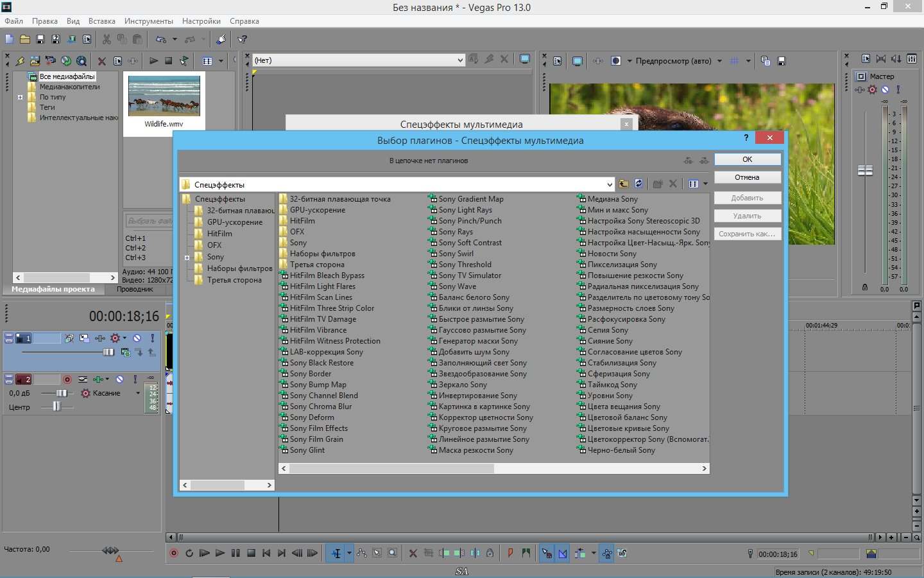Screen dimensions: 924x578
Task: Open Video Preview on External Monitor icon
Action: tap(577, 61)
